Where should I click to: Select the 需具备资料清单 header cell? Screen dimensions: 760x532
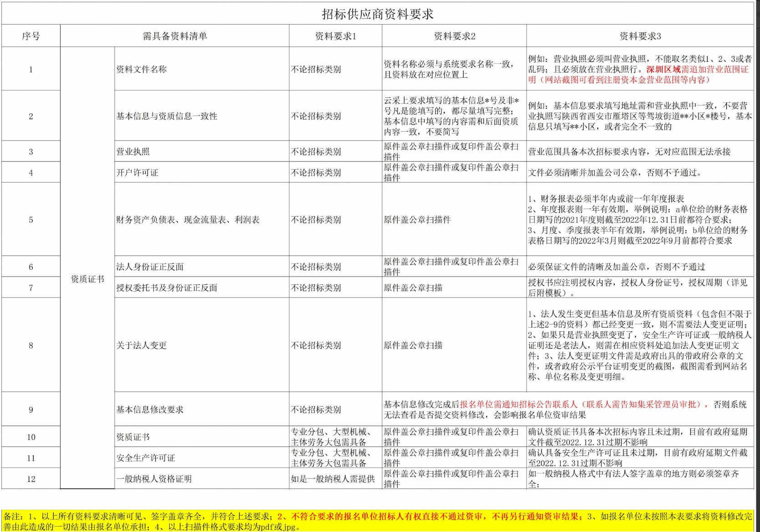click(175, 36)
